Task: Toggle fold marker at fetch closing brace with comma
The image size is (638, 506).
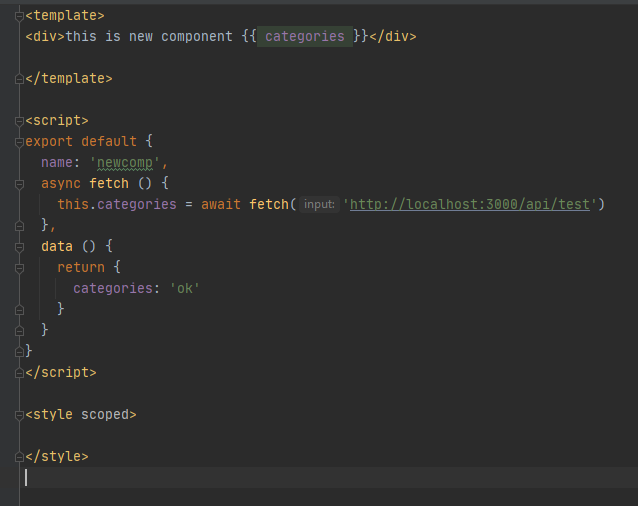Action: click(19, 226)
